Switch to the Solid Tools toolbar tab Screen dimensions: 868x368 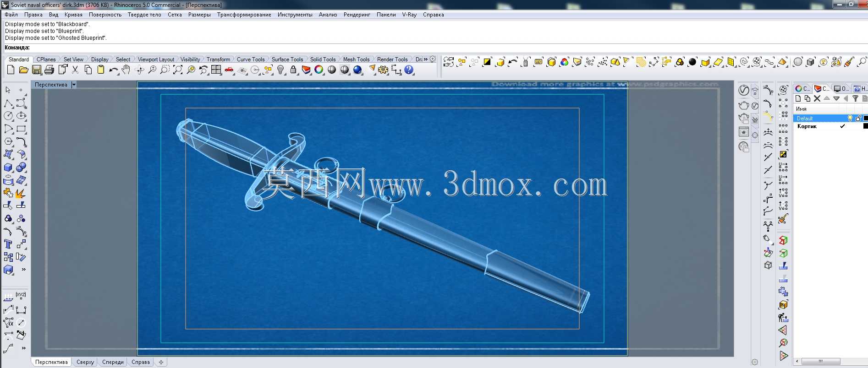point(323,60)
